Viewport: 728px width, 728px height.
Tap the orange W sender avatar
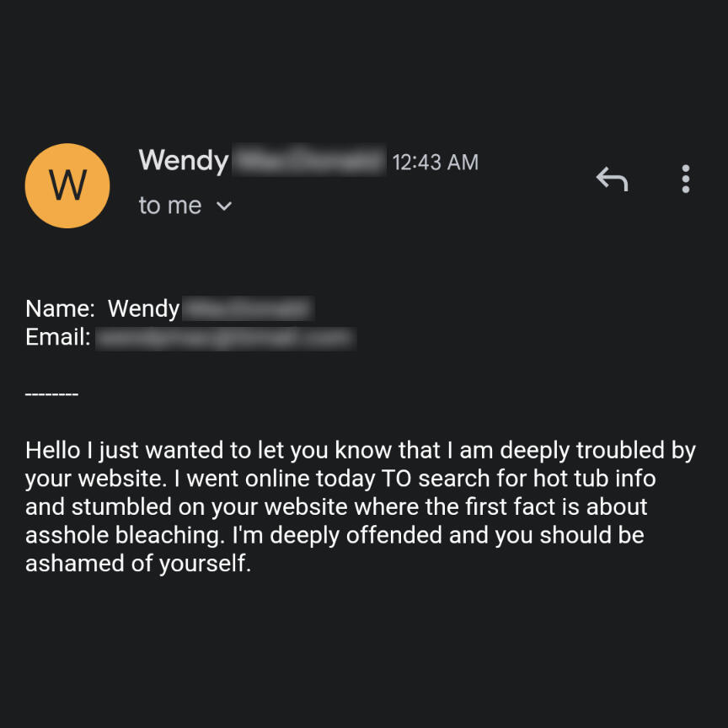tap(67, 185)
